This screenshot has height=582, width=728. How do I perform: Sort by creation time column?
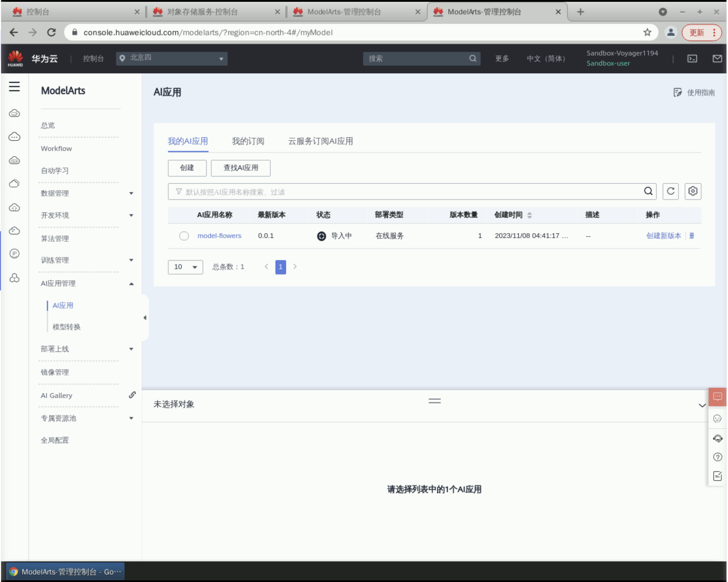click(529, 215)
